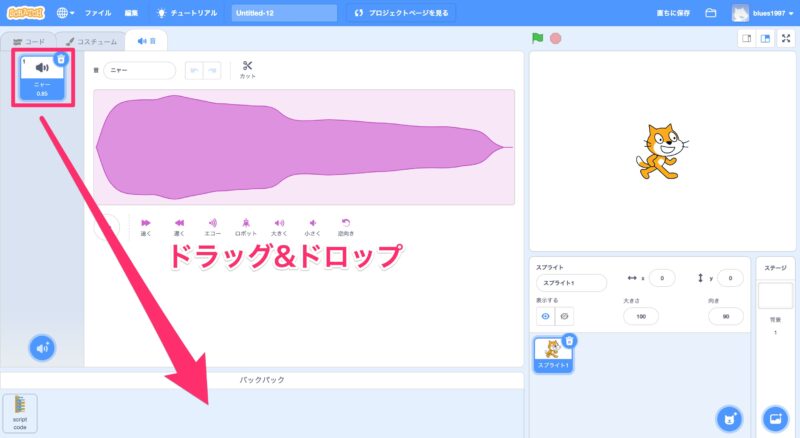This screenshot has width=800, height=438.
Task: Show the sprite using the eye button
Action: [546, 316]
